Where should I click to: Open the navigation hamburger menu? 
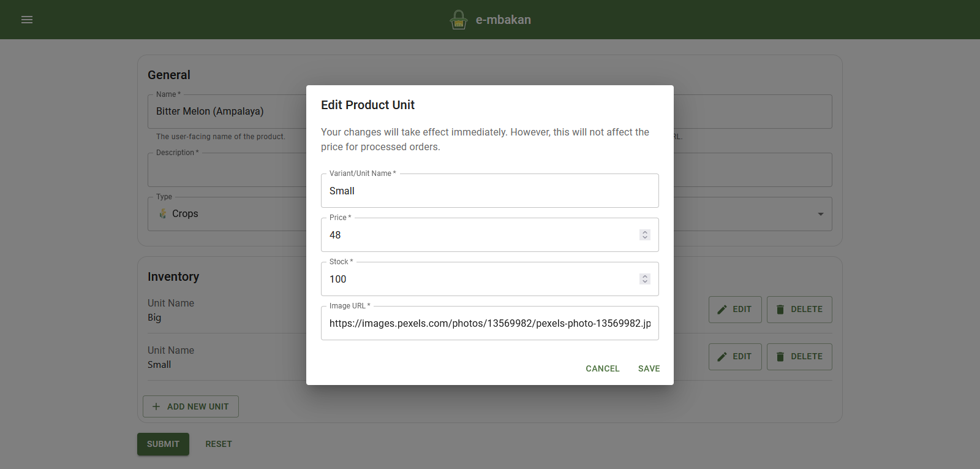[x=27, y=19]
